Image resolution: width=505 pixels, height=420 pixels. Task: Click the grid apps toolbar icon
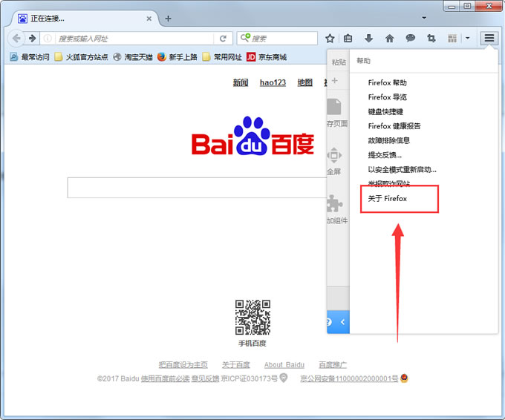point(452,39)
